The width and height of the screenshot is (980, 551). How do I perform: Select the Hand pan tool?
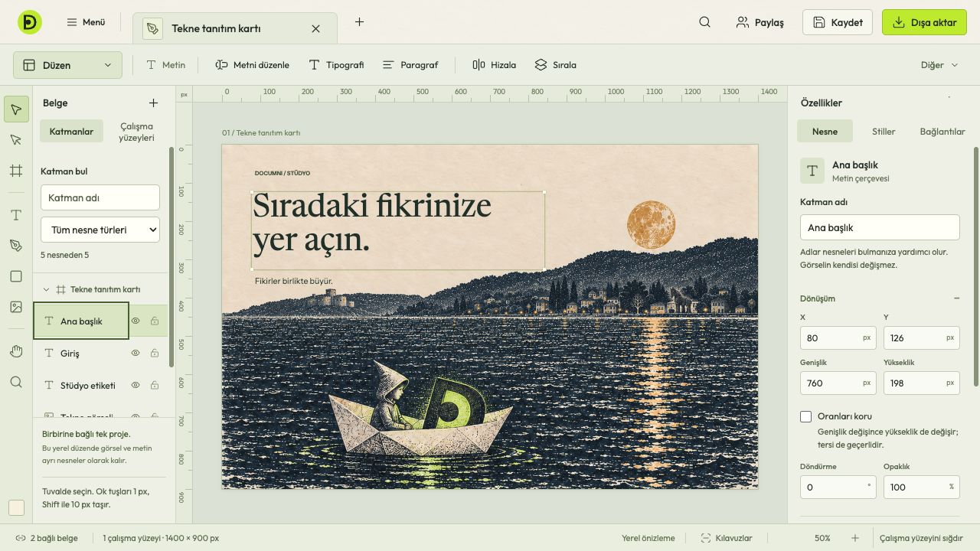pos(16,351)
